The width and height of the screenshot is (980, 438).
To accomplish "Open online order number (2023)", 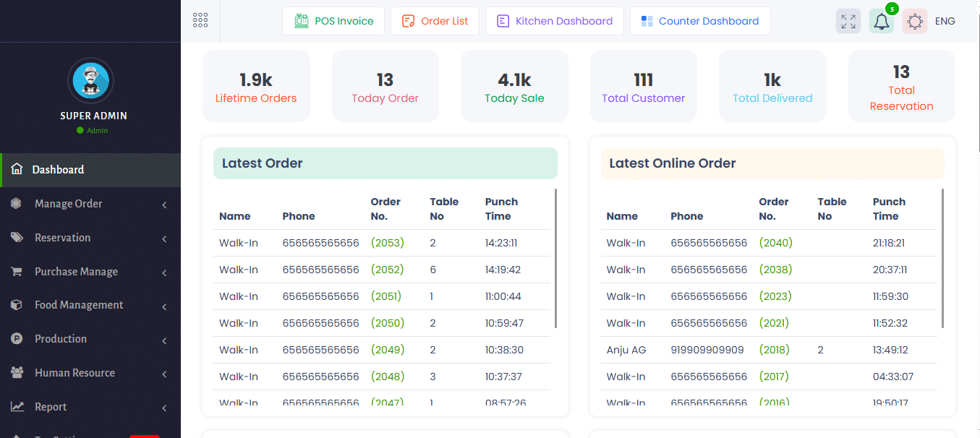I will [775, 296].
